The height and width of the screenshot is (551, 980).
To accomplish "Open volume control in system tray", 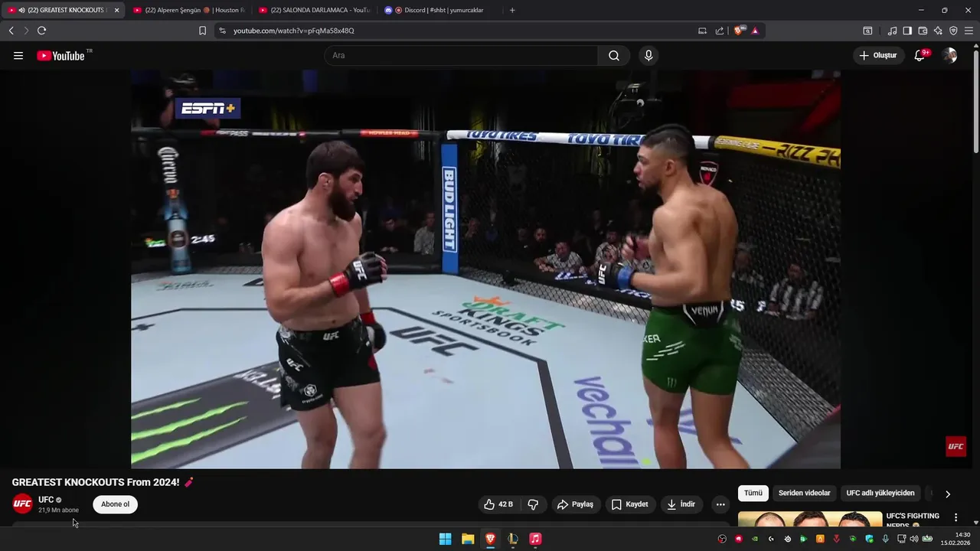I will point(914,539).
